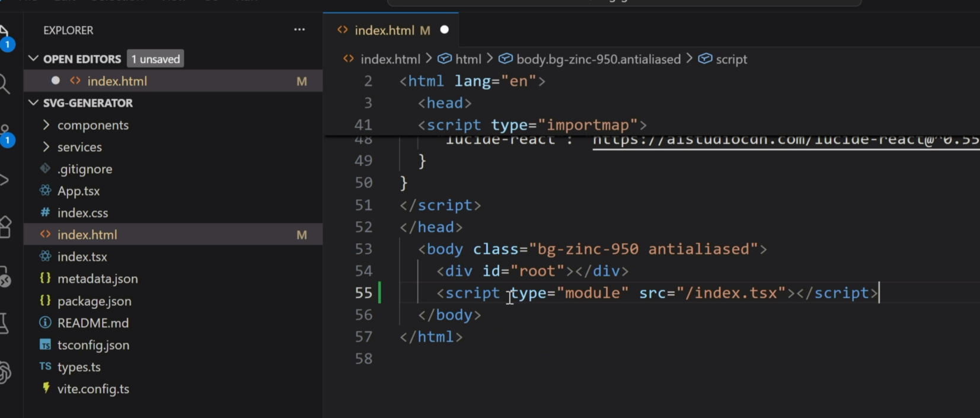This screenshot has width=980, height=418.
Task: Click sticky line 2 html lang tag
Action: (x=473, y=81)
